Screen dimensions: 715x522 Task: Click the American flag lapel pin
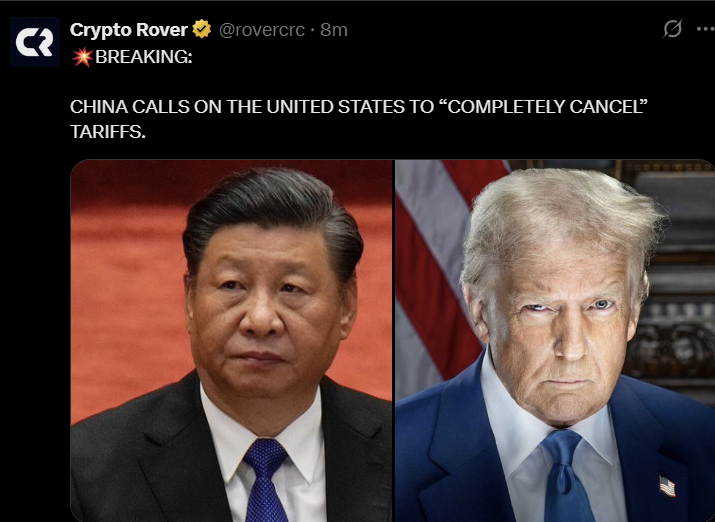[x=667, y=486]
